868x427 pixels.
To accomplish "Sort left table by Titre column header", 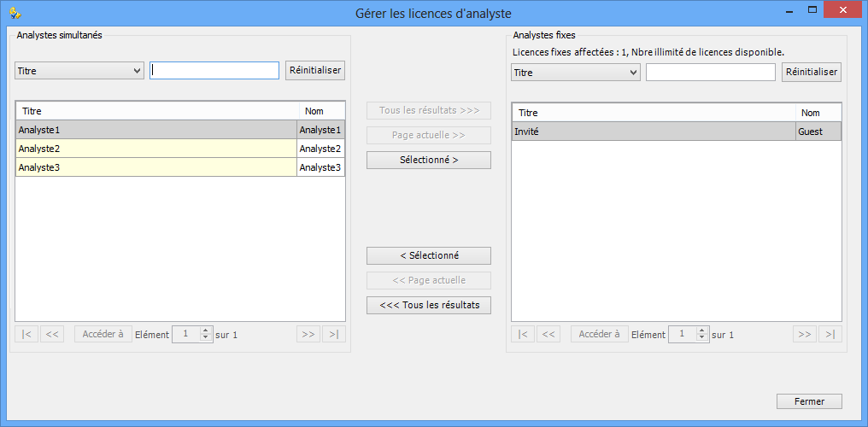I will coord(156,111).
